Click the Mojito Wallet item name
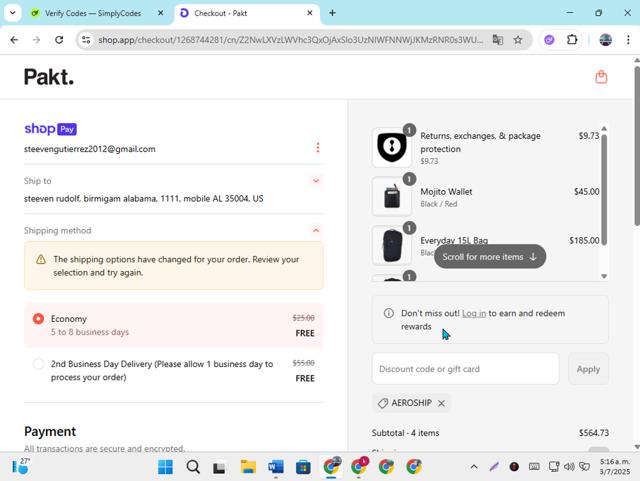Viewport: 640px width, 481px height. [446, 192]
